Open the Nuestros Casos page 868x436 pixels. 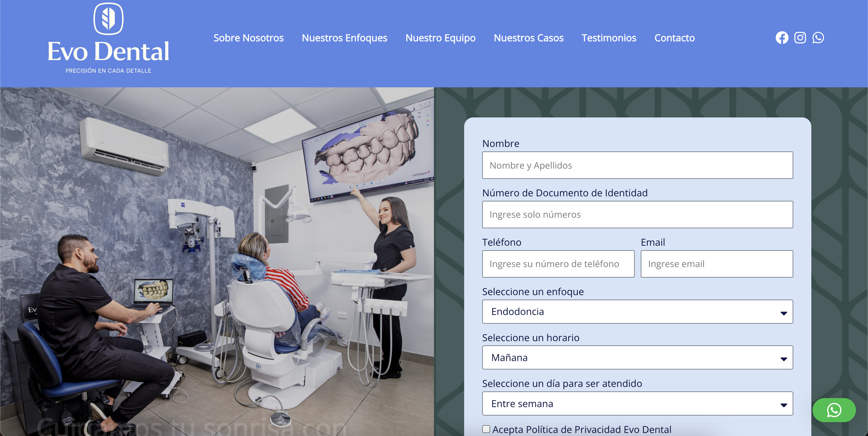click(529, 38)
